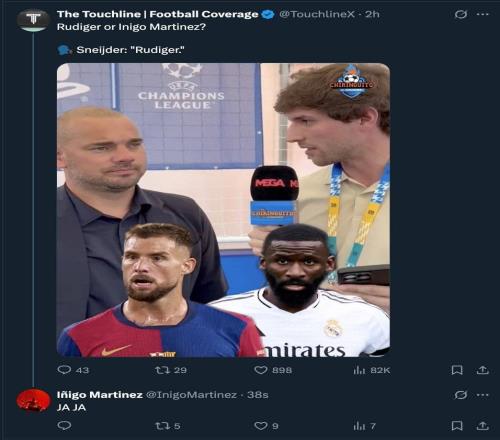Click the Grok icon on Touchline tweet
This screenshot has width=500, height=440.
[x=461, y=14]
